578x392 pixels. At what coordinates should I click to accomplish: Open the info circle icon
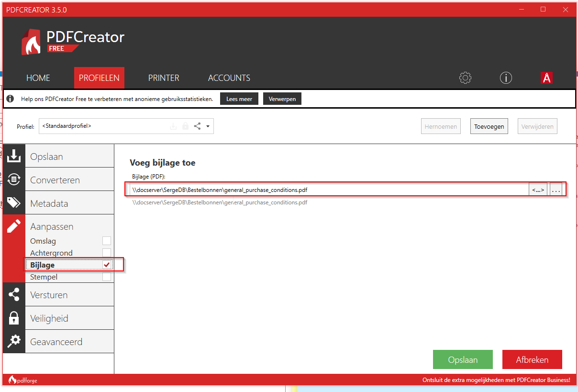point(506,78)
